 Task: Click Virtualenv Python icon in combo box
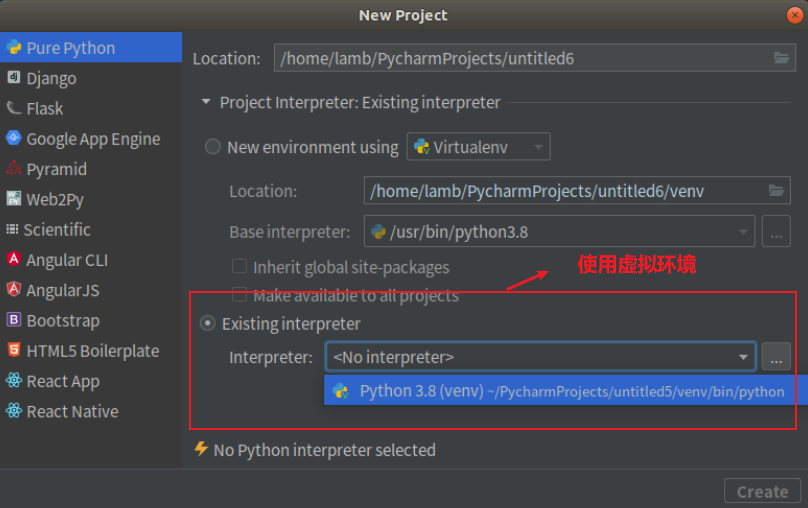[x=422, y=147]
